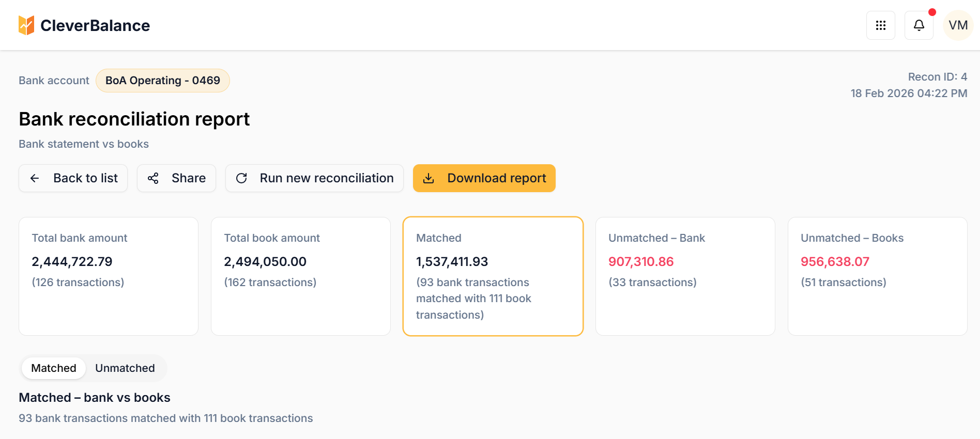
Task: Click the refresh reconciliation icon
Action: point(241,178)
